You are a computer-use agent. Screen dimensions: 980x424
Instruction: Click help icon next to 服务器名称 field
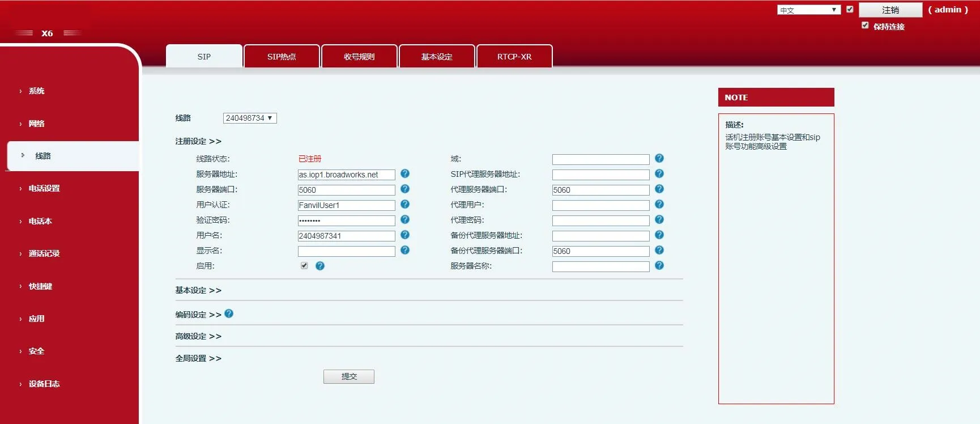(659, 266)
